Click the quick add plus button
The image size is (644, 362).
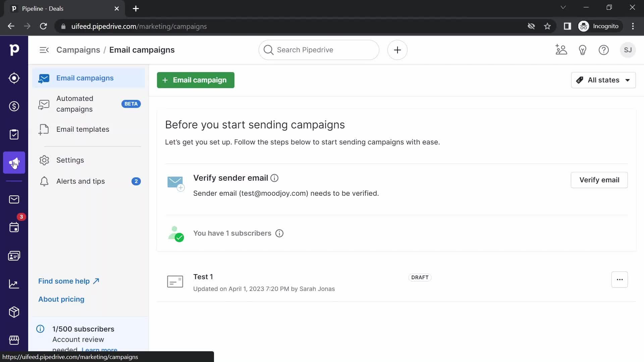pos(397,50)
